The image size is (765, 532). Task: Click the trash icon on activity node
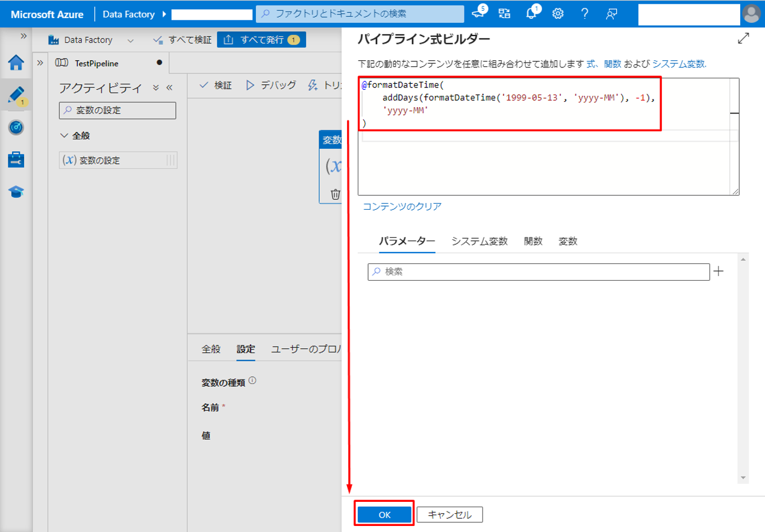tap(336, 194)
